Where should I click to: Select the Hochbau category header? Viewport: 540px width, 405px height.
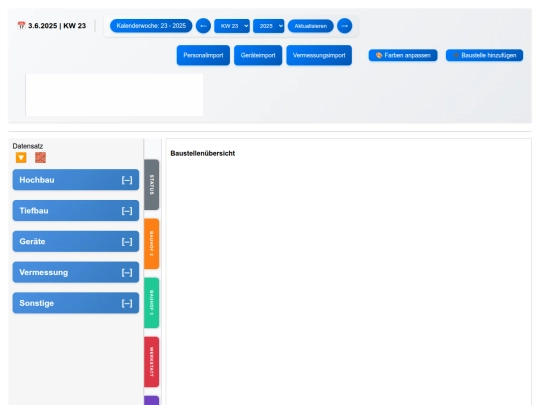(x=76, y=180)
